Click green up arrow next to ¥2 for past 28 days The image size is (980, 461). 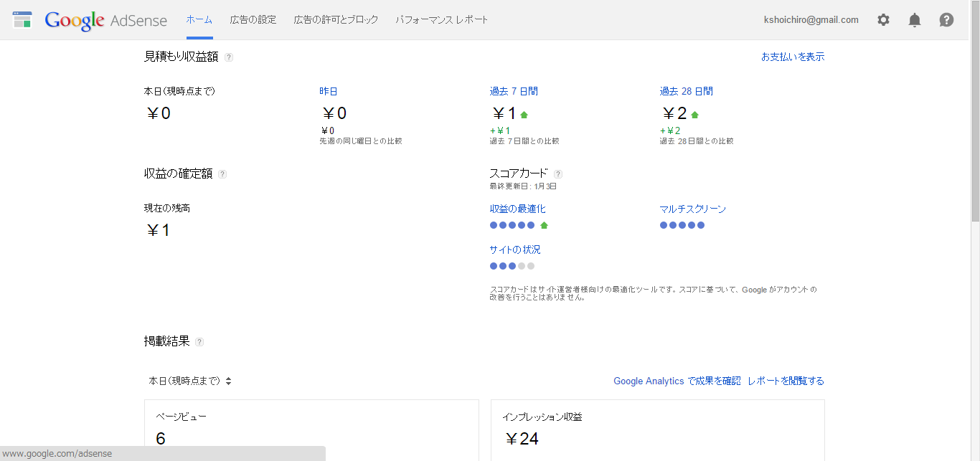click(x=694, y=115)
